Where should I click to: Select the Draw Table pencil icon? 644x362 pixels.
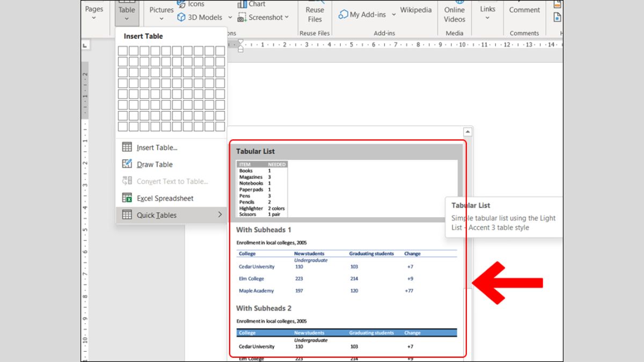[x=127, y=164]
